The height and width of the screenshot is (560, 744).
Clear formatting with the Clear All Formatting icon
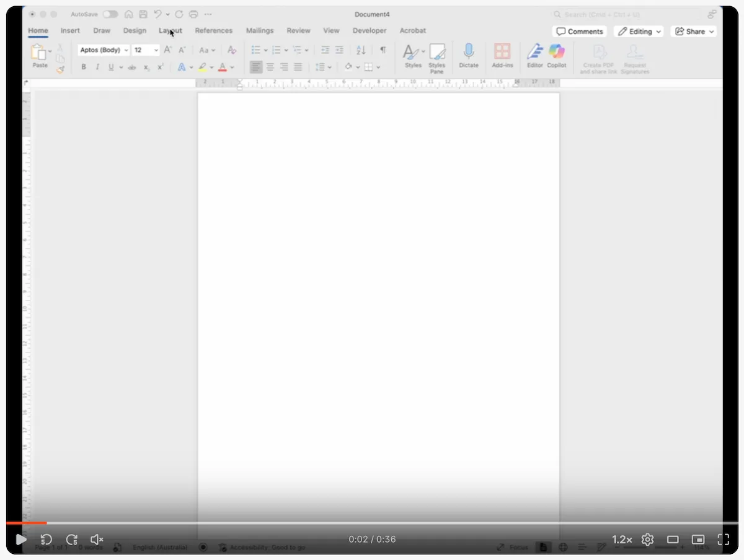pos(231,50)
